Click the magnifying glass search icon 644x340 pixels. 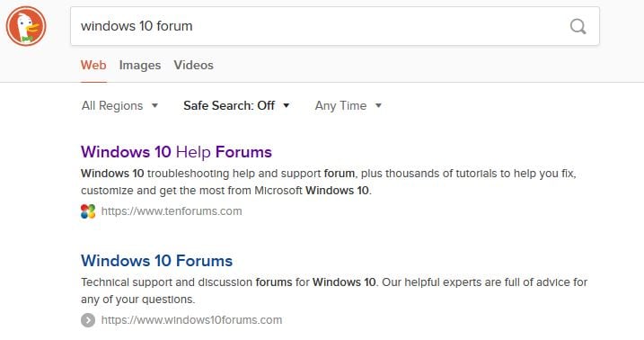pyautogui.click(x=578, y=26)
